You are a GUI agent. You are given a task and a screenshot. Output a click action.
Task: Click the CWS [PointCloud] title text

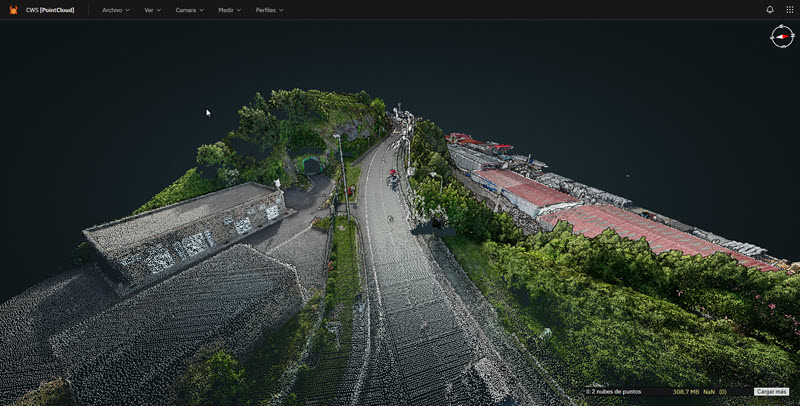click(x=52, y=9)
